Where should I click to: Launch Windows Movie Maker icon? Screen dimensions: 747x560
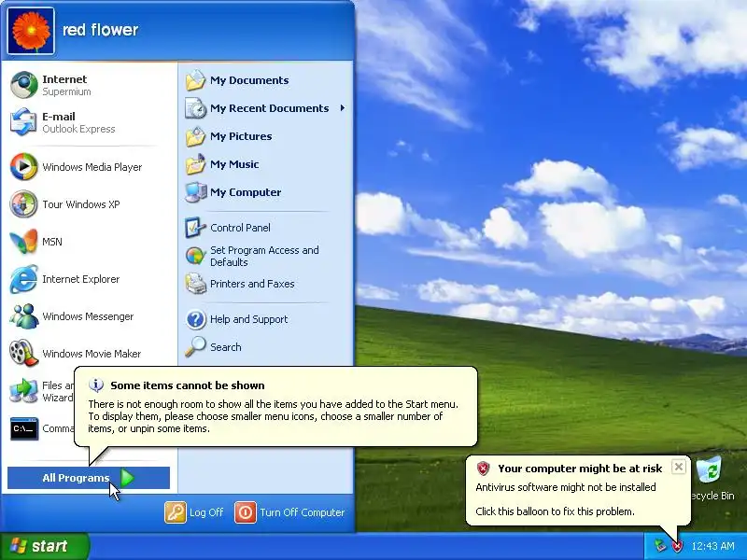pos(24,354)
